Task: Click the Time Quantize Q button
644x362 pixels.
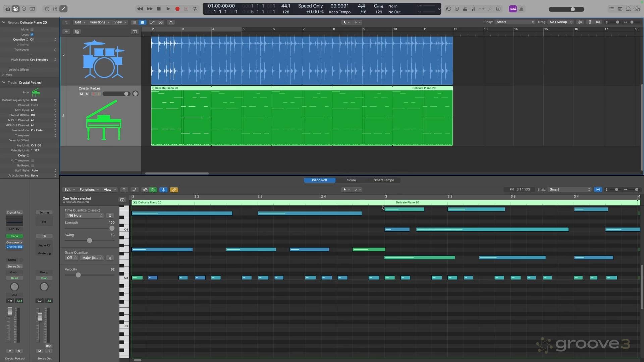Action: [110, 216]
